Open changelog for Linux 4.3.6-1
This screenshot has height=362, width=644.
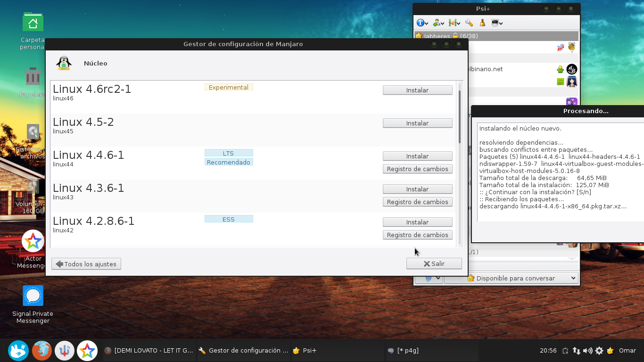pyautogui.click(x=417, y=202)
